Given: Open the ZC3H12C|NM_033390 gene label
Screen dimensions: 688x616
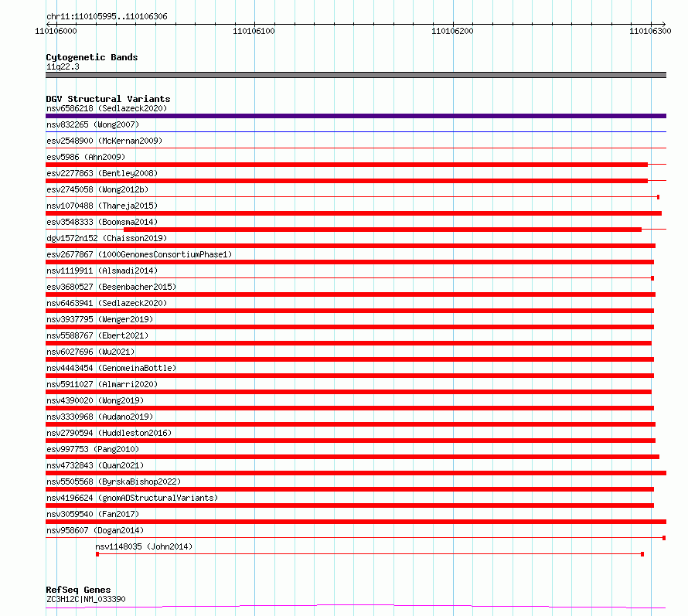Looking at the screenshot, I should pyautogui.click(x=86, y=599).
